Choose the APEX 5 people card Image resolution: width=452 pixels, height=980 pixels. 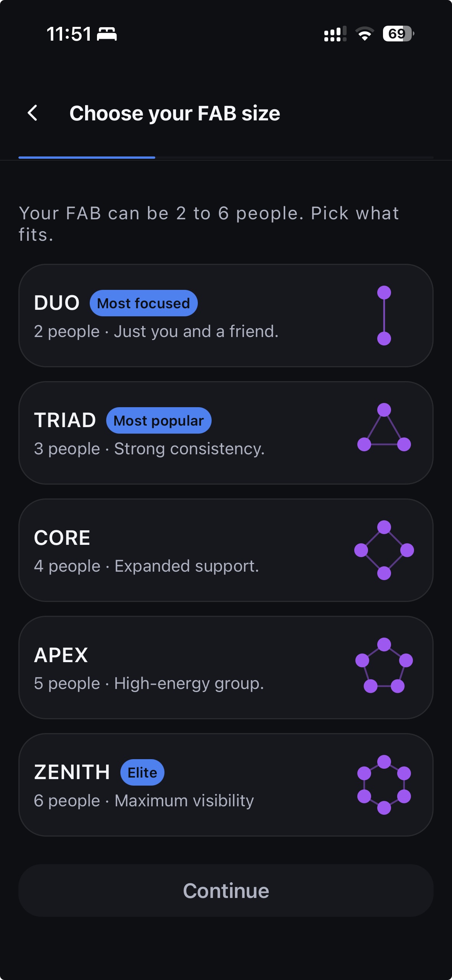tap(226, 668)
